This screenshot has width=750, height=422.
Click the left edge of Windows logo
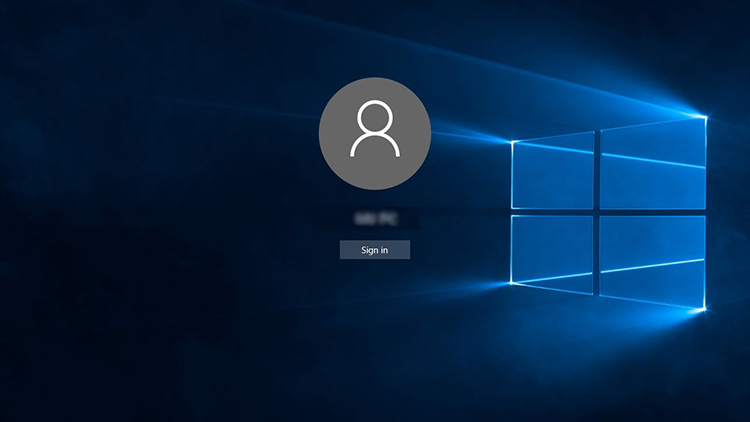pos(512,211)
